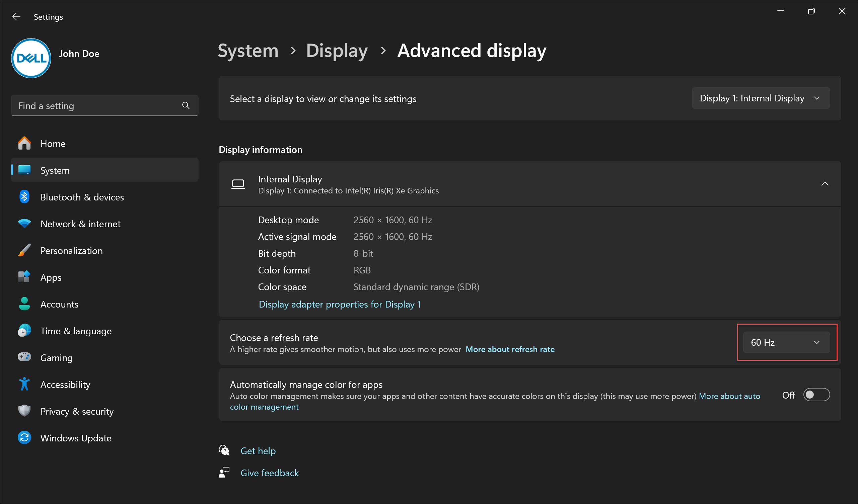The image size is (858, 504).
Task: Click Give feedback option
Action: [x=269, y=472]
